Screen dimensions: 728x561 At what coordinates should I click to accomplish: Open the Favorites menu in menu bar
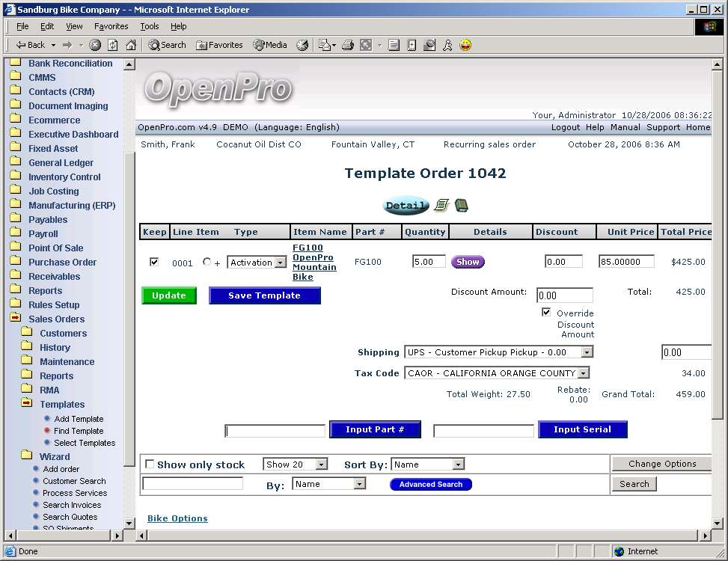(x=111, y=26)
